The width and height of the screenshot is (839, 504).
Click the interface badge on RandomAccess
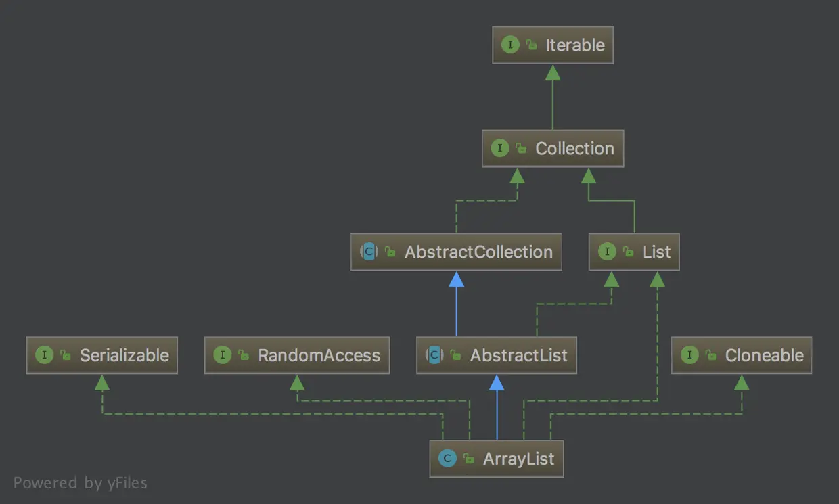[x=223, y=355]
